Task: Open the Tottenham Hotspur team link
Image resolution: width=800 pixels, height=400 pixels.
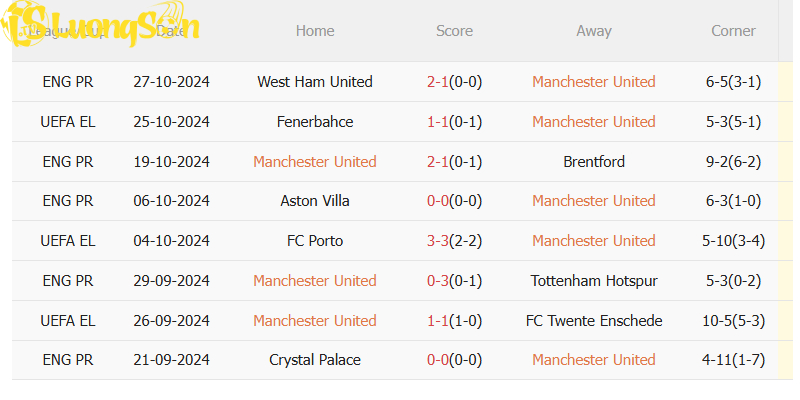Action: click(x=594, y=281)
